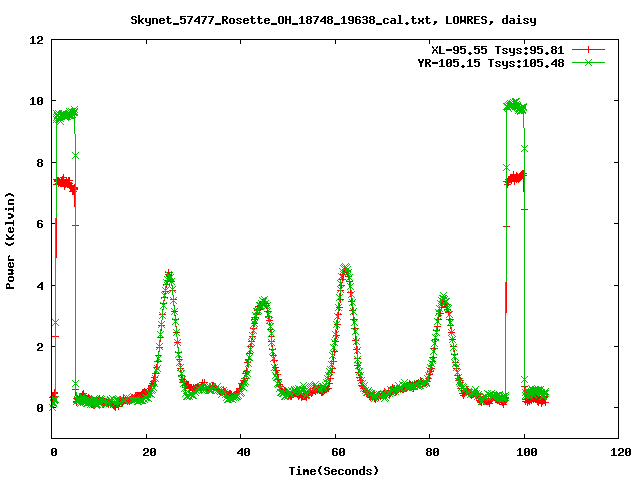Click the x-axis tick label 100

click(x=527, y=452)
